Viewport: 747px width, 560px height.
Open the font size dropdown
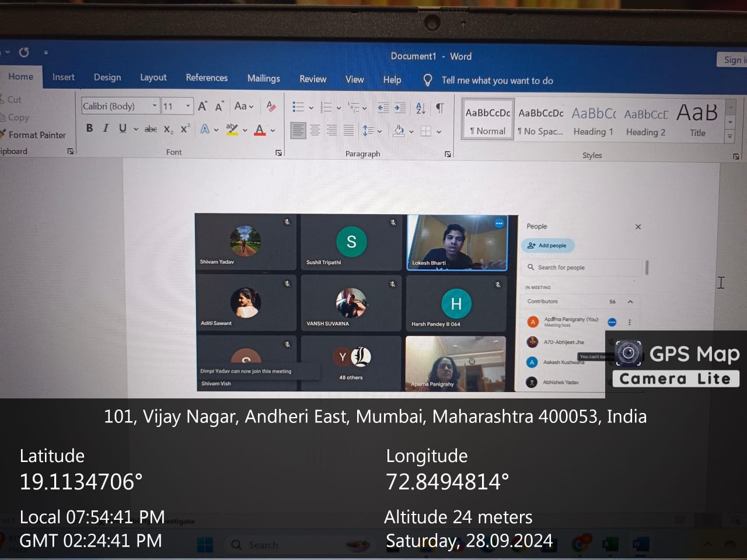(188, 106)
